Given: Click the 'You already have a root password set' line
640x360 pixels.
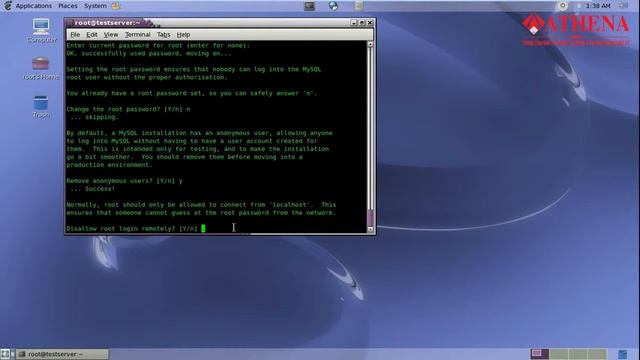Looking at the screenshot, I should click(192, 93).
